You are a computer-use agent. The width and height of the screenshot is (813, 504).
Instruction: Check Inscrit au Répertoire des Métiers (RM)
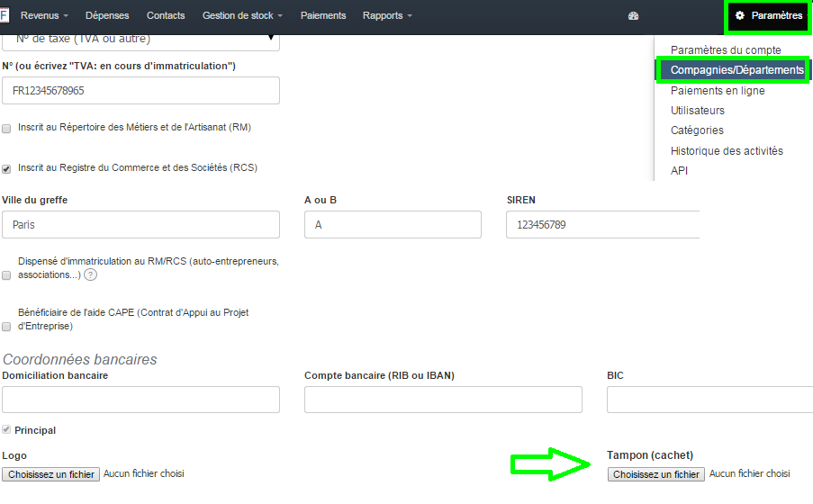pos(6,129)
